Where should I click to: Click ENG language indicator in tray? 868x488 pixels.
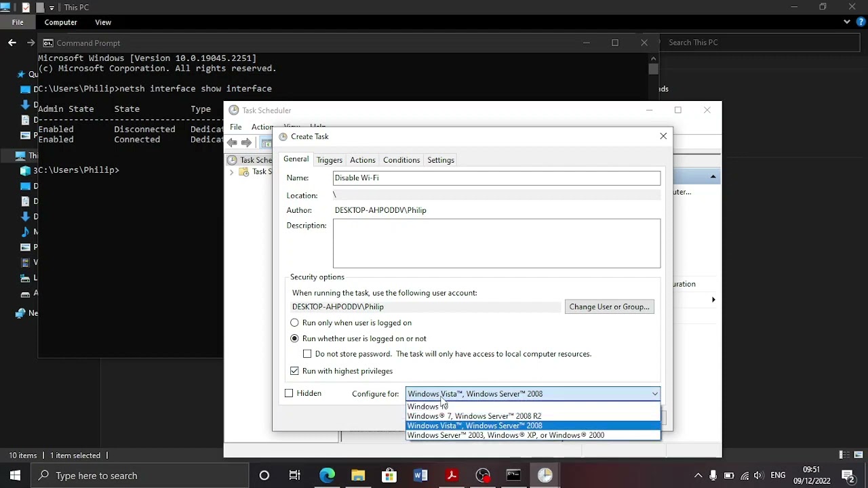click(778, 475)
